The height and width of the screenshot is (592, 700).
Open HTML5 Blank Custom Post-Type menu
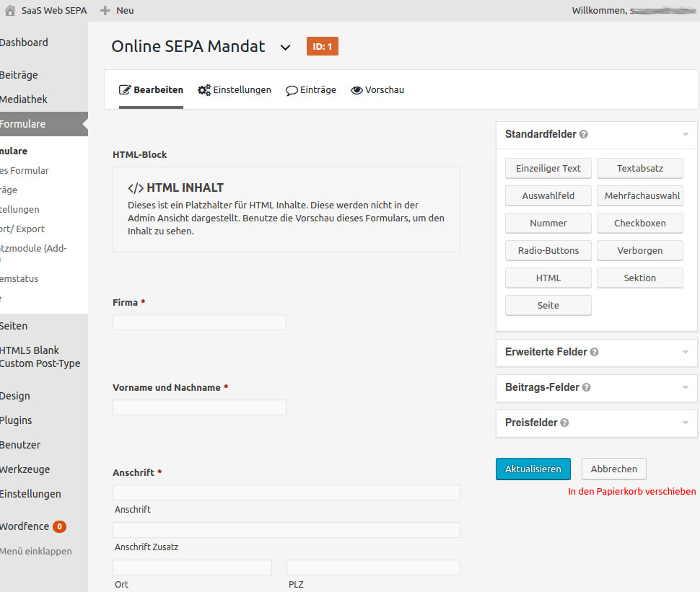(40, 357)
